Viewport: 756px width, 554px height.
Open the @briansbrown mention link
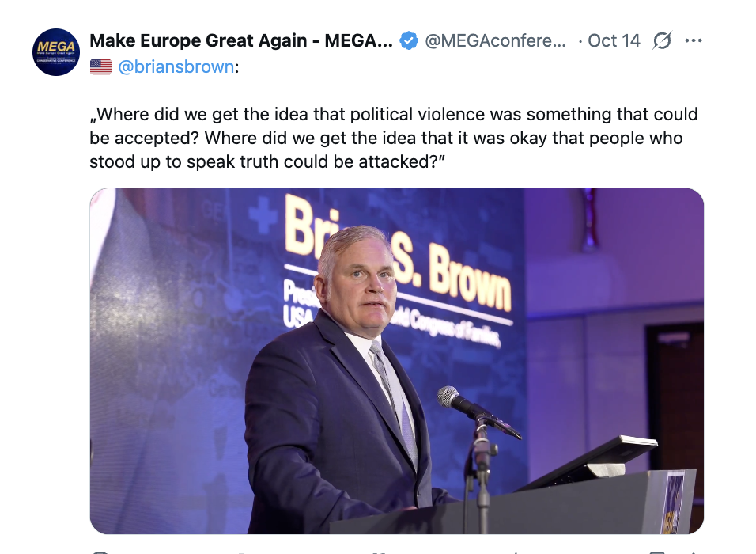[176, 67]
